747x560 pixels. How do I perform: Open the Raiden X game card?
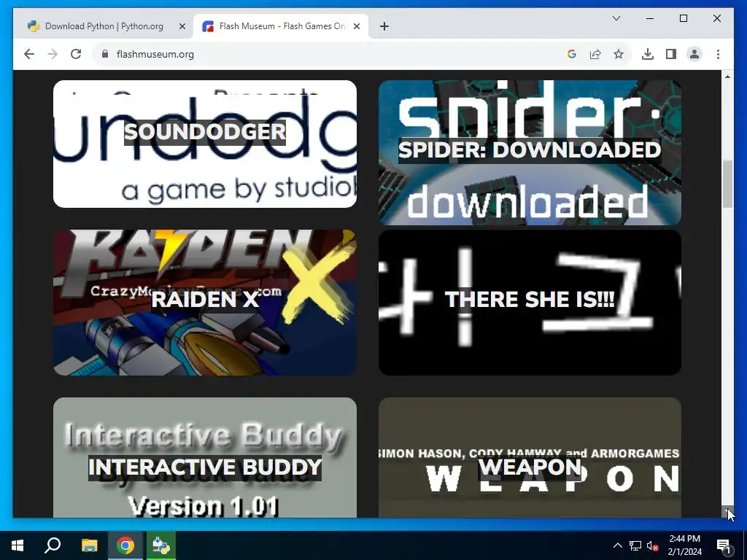pos(205,303)
